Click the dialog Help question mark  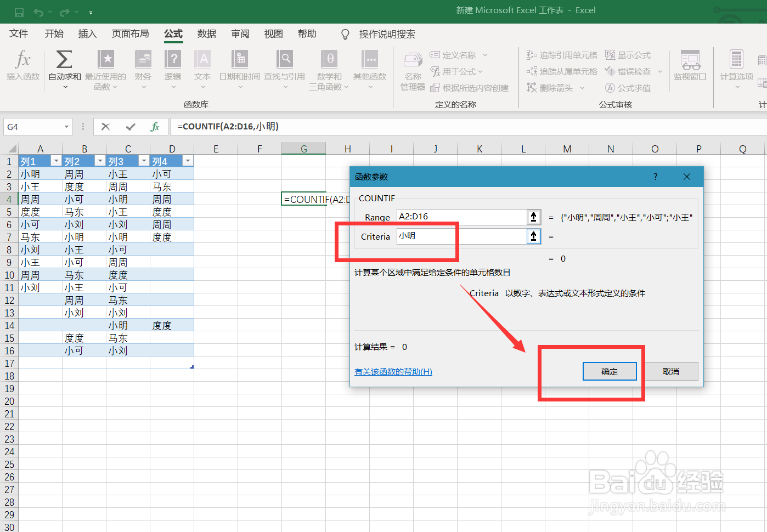coord(655,177)
